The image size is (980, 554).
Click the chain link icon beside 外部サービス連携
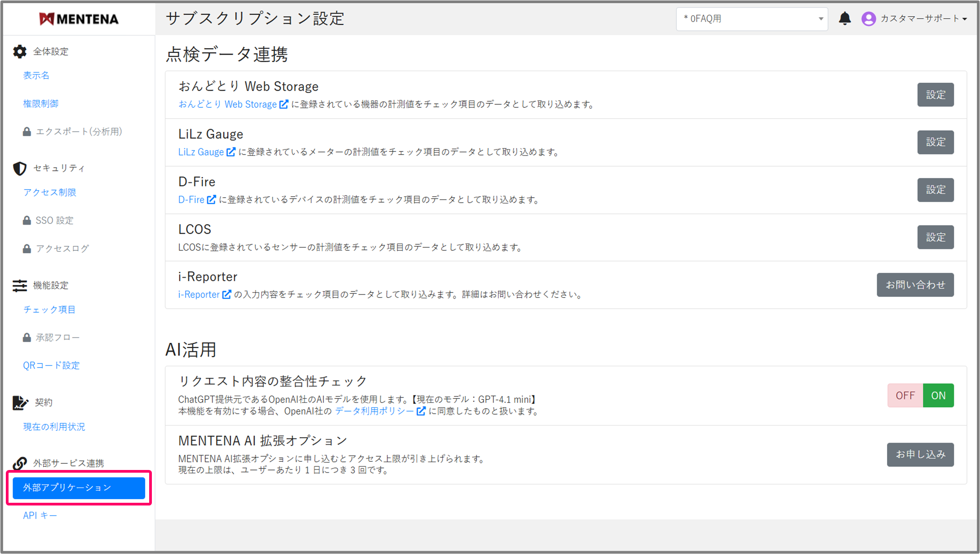(20, 463)
